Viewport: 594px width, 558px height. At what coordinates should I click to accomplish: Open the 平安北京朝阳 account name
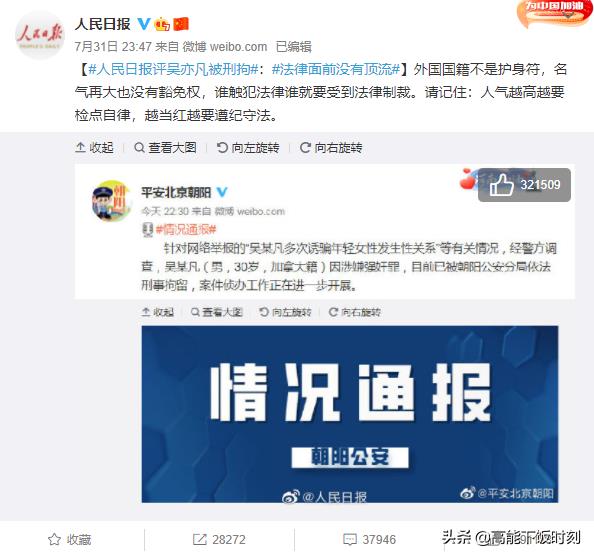[x=176, y=192]
